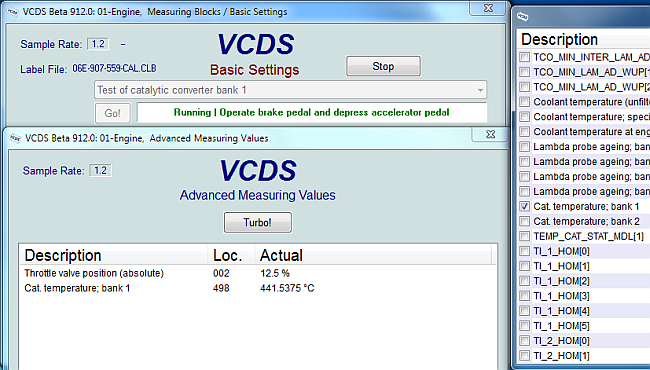The width and height of the screenshot is (650, 370).
Task: Click location value 002
Action: pos(221,273)
